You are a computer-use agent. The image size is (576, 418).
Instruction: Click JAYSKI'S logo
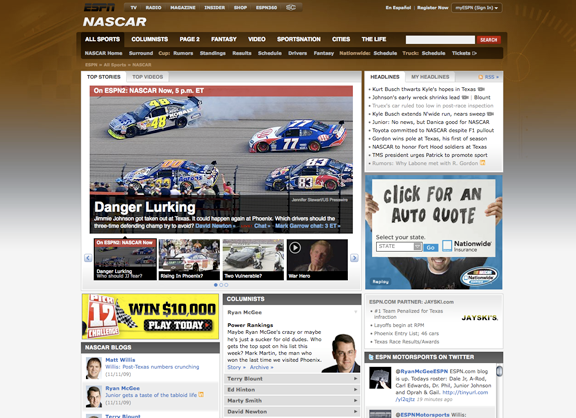point(479,318)
